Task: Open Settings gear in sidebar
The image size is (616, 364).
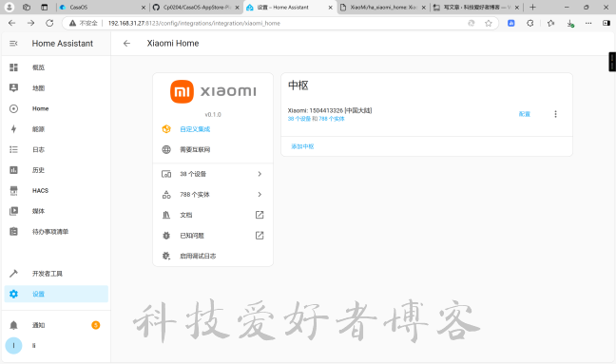Action: tap(56, 294)
